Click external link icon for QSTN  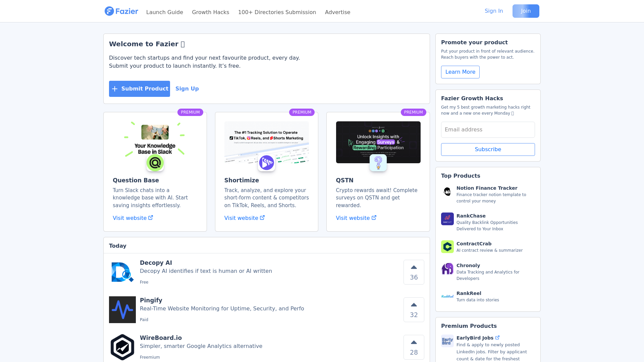pyautogui.click(x=374, y=218)
